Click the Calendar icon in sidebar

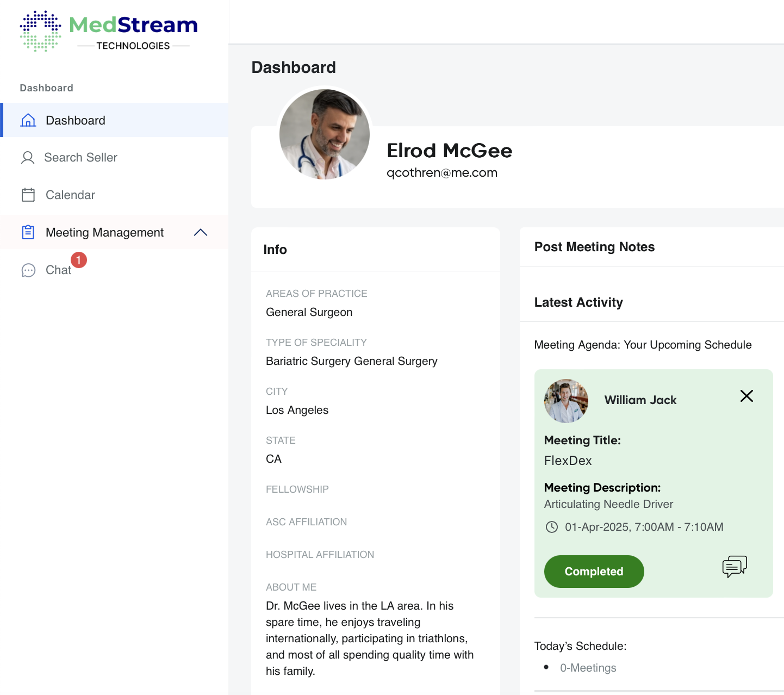point(28,195)
